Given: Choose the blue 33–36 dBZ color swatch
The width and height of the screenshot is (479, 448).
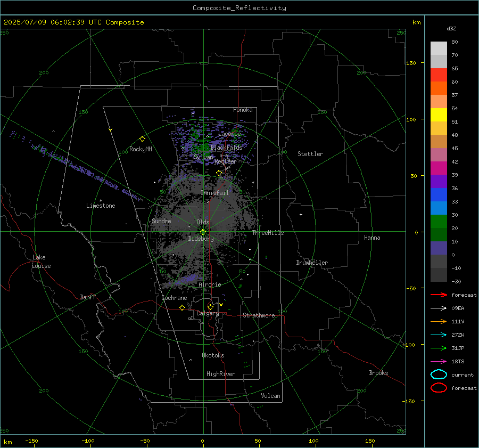Looking at the screenshot, I should (439, 195).
